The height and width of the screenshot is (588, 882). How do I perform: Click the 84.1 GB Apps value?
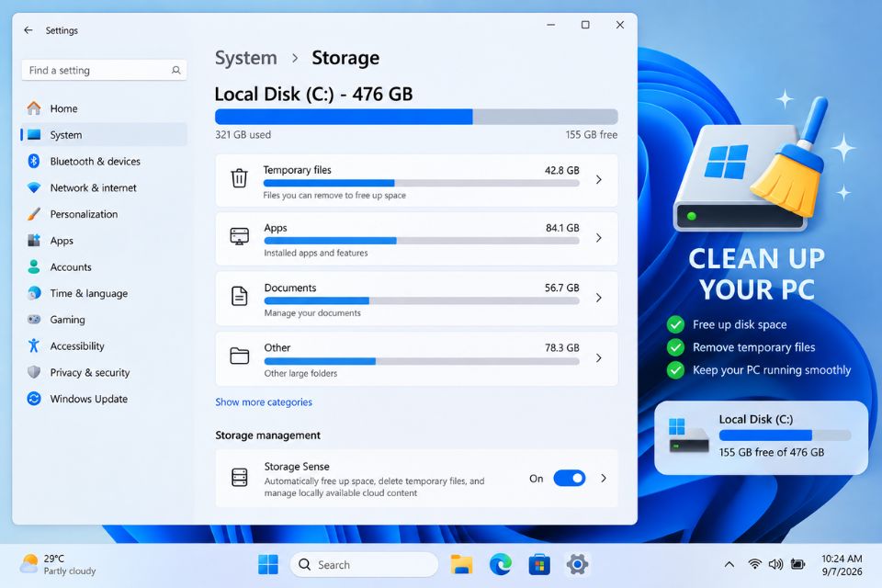click(562, 228)
